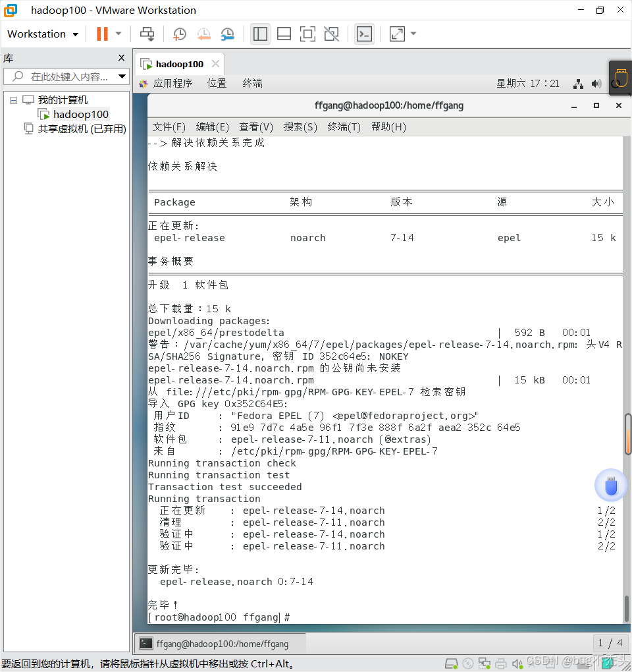Click the terminal prompt line root@hadoop100

[219, 617]
